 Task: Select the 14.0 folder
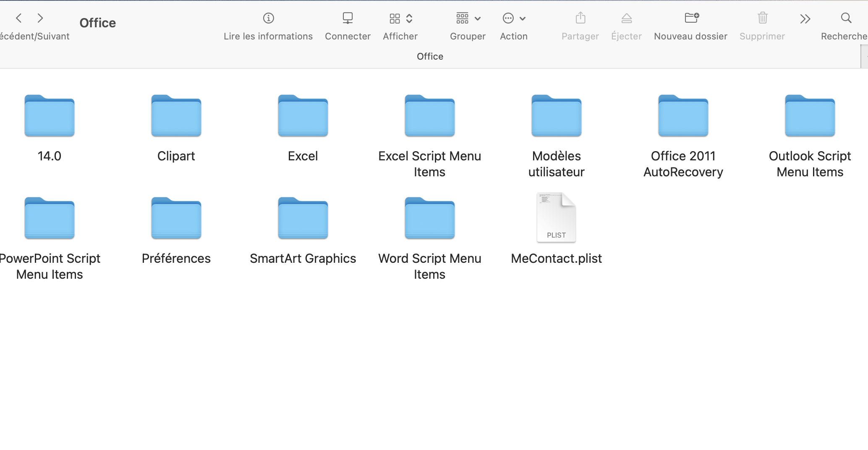click(x=50, y=115)
